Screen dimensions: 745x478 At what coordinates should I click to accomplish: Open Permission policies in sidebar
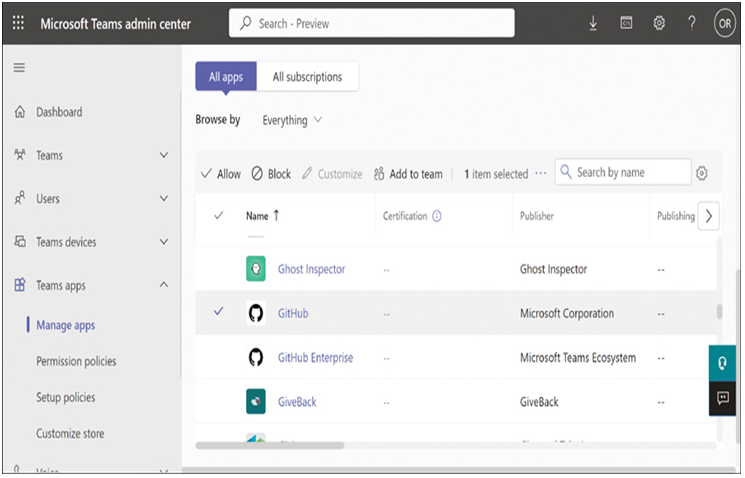click(x=76, y=362)
